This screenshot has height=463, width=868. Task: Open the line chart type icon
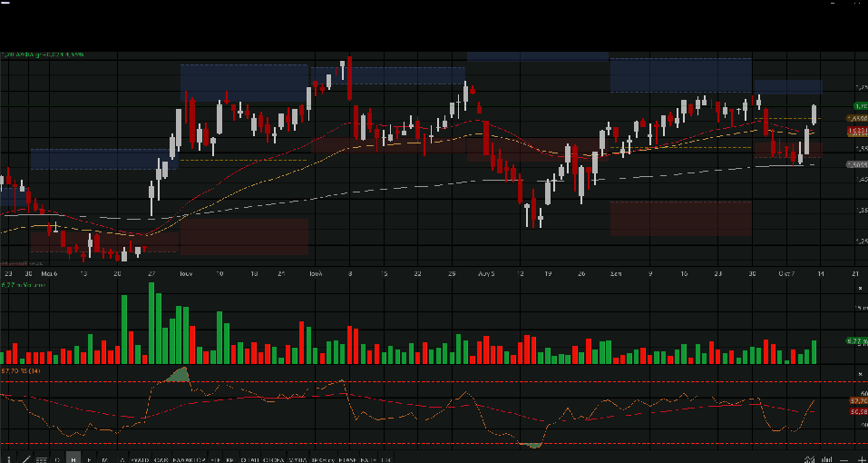(x=810, y=459)
